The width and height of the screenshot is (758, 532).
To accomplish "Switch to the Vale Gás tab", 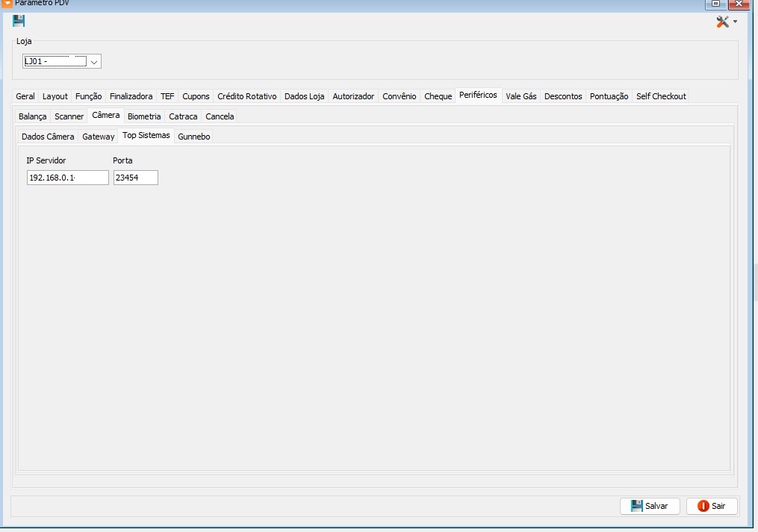I will tap(521, 96).
